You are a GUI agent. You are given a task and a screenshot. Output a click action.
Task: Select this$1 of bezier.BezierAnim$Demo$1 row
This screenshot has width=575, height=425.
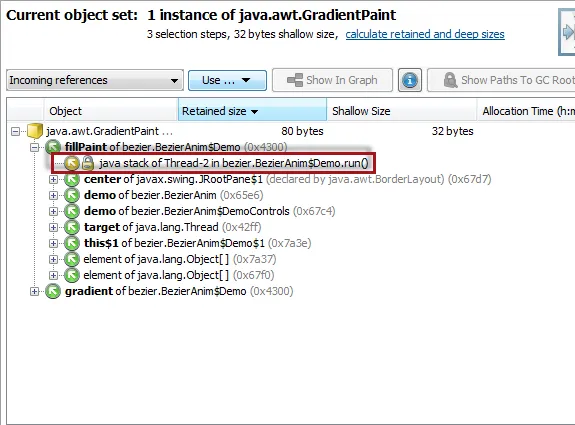197,243
